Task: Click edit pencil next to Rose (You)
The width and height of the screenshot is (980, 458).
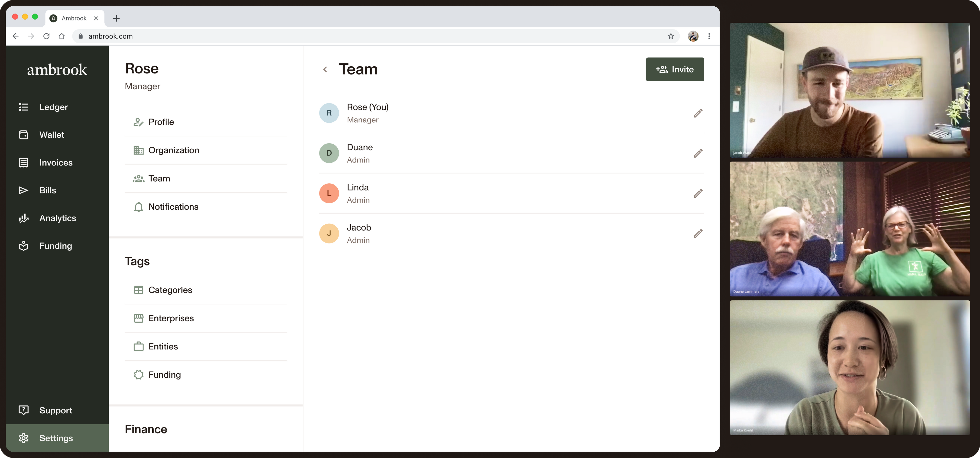Action: click(698, 113)
